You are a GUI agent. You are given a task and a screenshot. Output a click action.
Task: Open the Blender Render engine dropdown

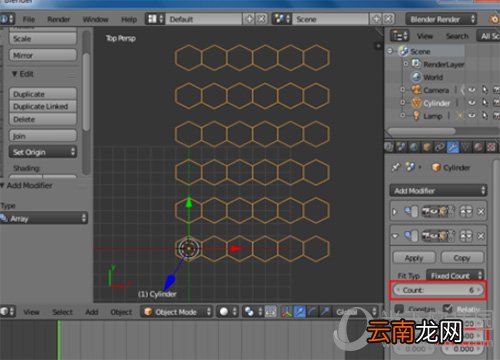pos(441,19)
